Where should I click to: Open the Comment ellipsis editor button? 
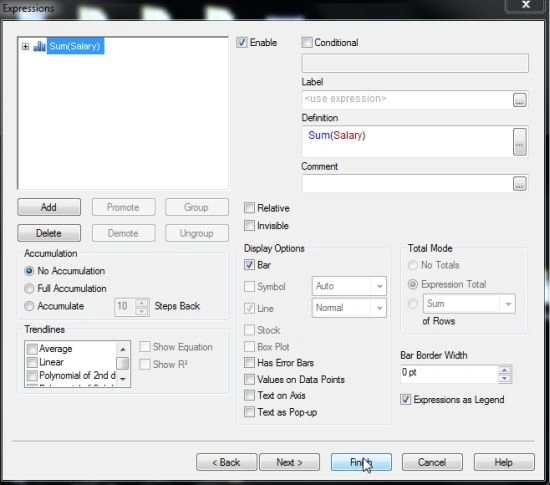(x=519, y=183)
